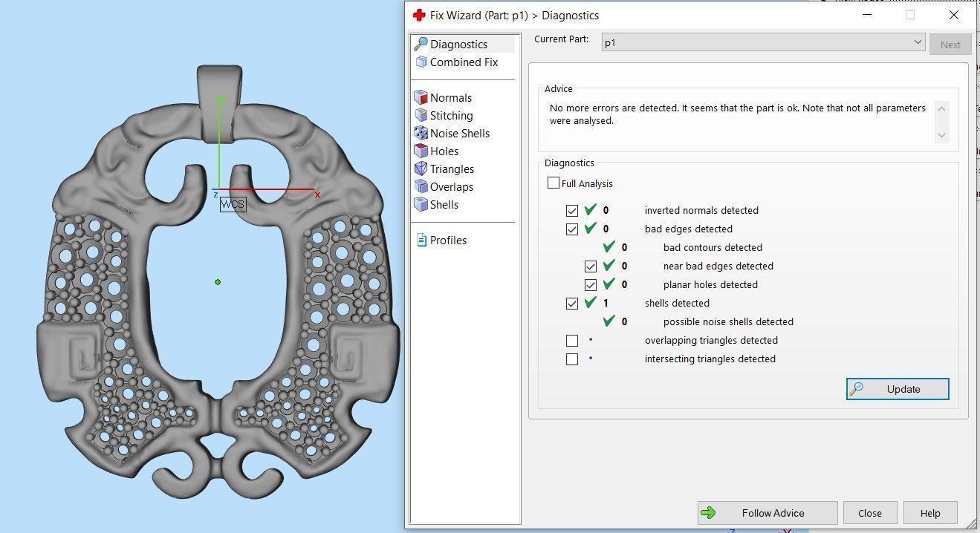Uncheck inverted normals detected checkbox
Viewport: 980px width, 533px height.
[572, 211]
